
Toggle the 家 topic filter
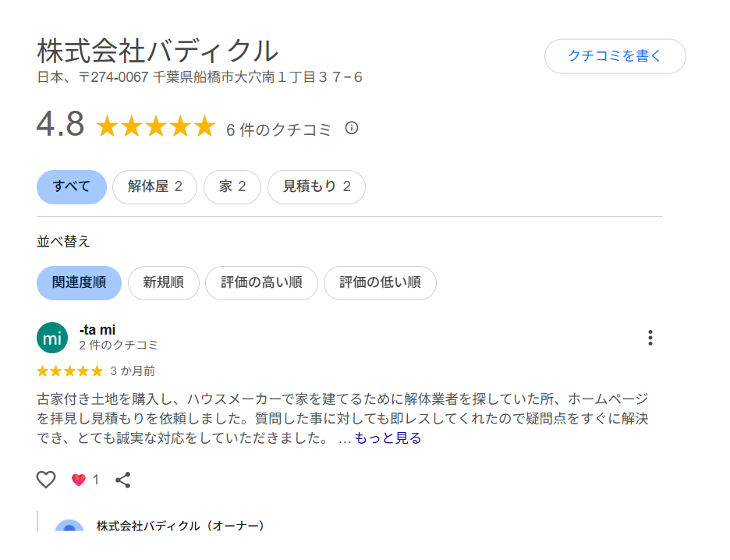click(x=232, y=186)
